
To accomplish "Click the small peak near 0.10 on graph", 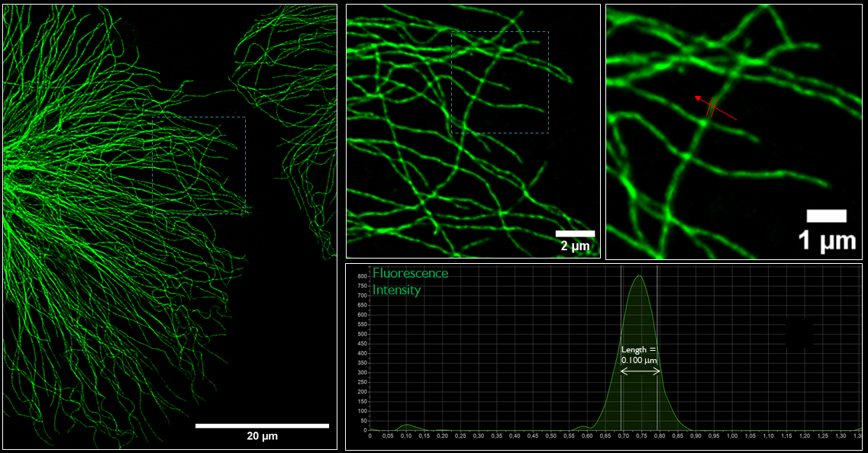I will coord(407,426).
